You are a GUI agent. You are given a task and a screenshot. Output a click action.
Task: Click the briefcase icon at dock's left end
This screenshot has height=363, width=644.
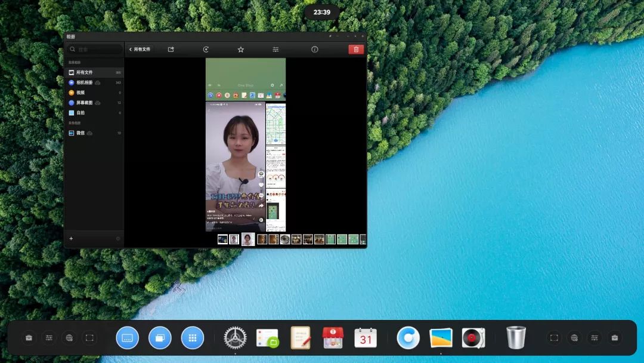(29, 338)
